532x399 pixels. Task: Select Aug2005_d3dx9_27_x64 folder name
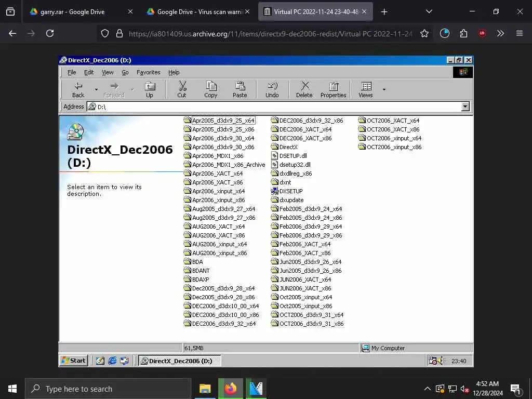223,209
